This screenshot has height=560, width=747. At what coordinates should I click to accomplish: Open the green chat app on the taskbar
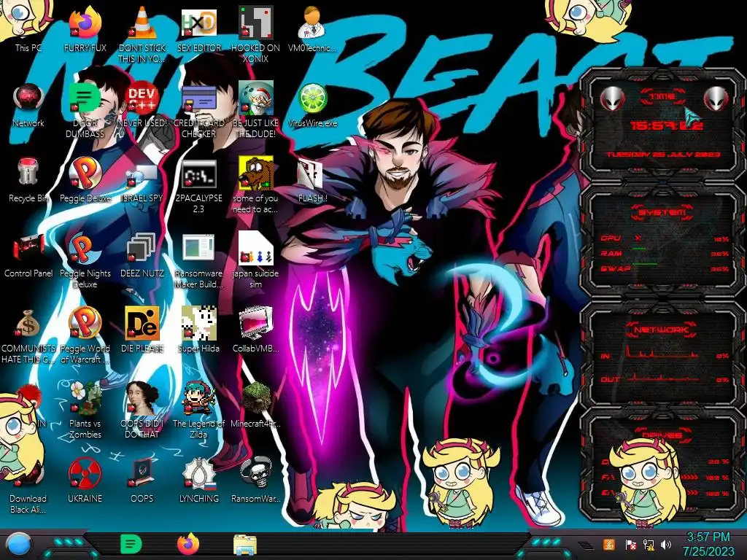131,544
